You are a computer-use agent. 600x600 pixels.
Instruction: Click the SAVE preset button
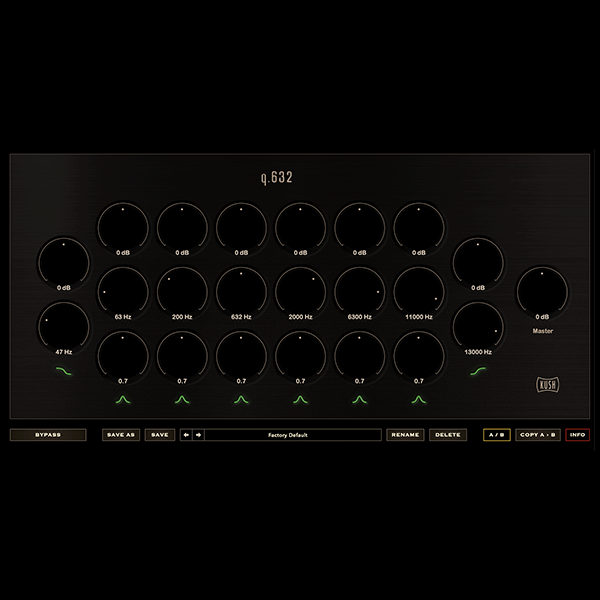(160, 435)
